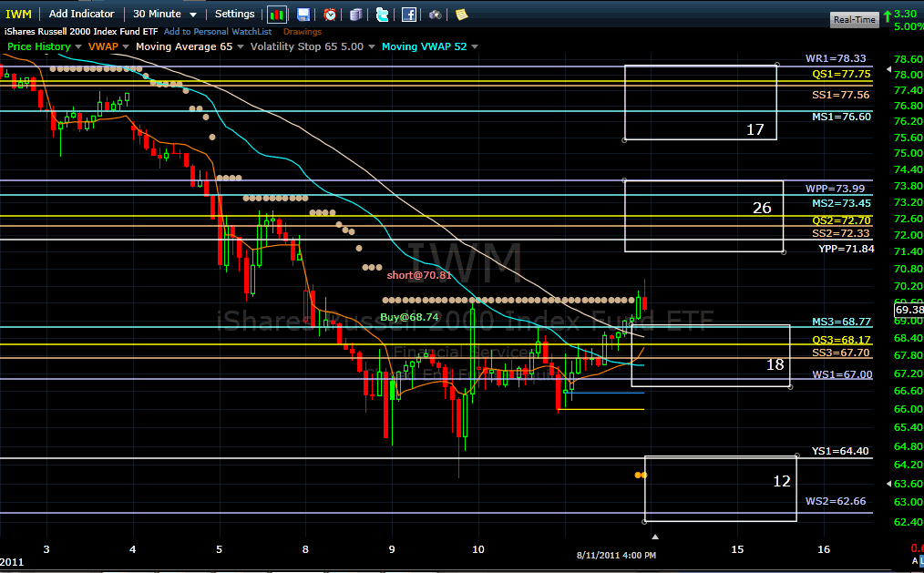Click date 9 on the time axis
This screenshot has height=573, width=924.
tap(392, 549)
